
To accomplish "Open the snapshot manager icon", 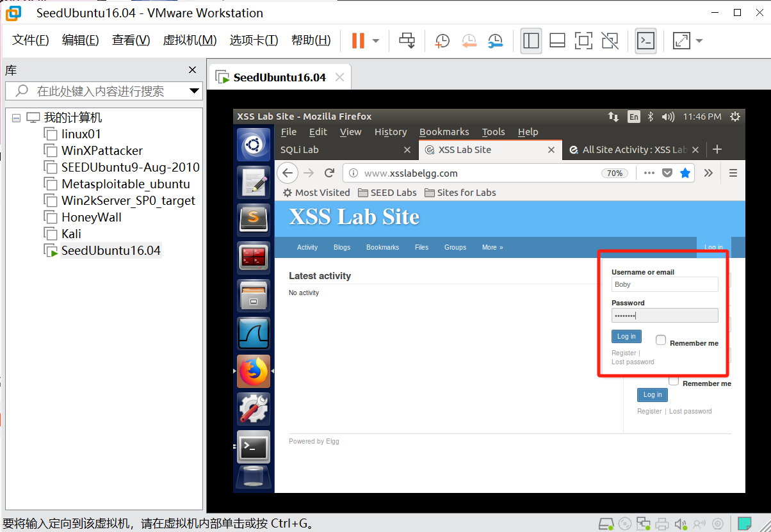I will tap(495, 41).
